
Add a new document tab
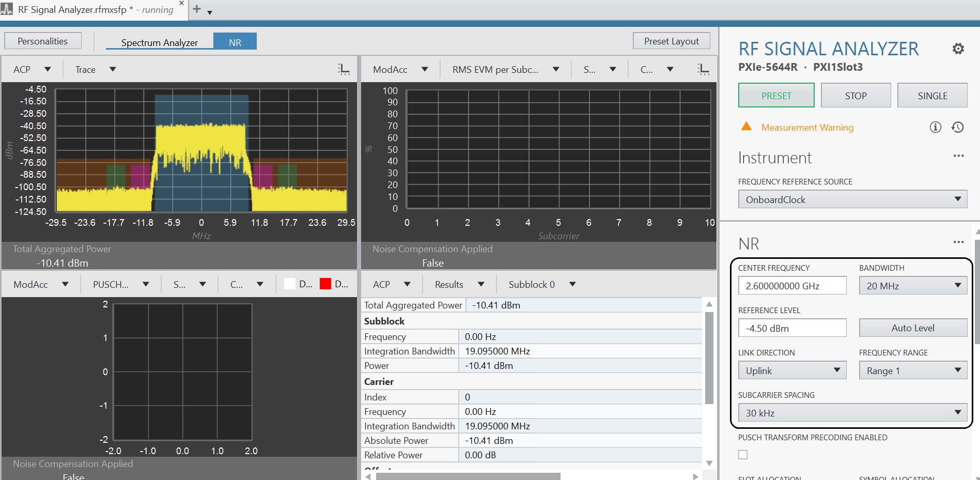(197, 9)
